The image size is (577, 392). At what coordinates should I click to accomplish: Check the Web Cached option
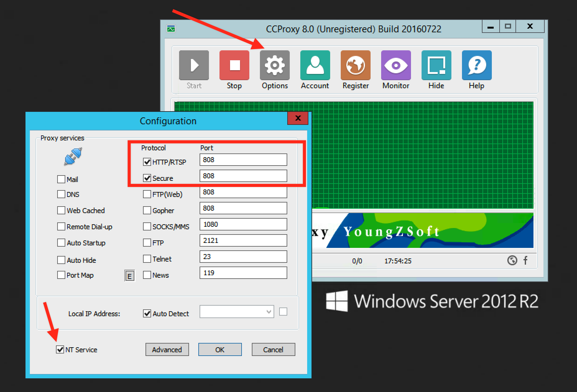[61, 210]
